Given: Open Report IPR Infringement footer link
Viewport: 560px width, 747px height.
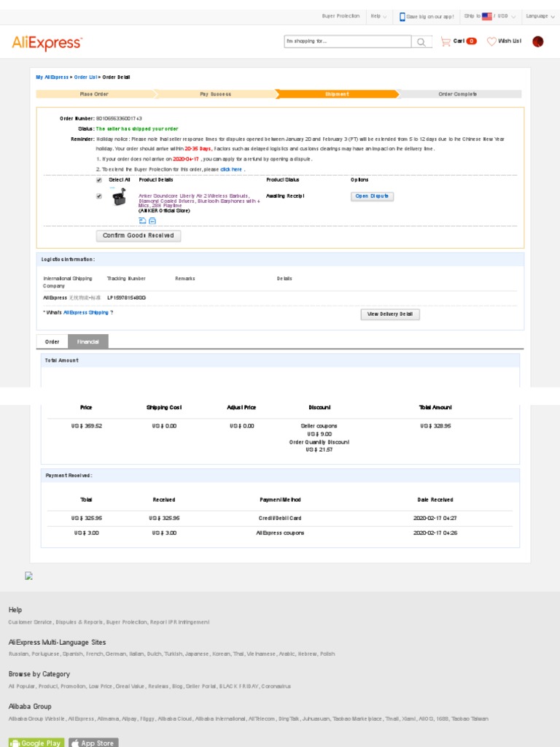Looking at the screenshot, I should click(180, 622).
